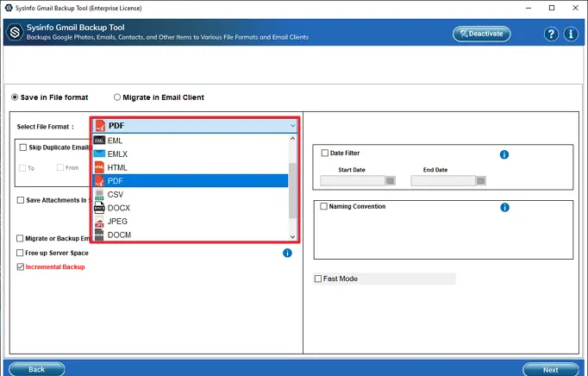
Task: Open the Start Date calendar picker icon
Action: click(391, 181)
